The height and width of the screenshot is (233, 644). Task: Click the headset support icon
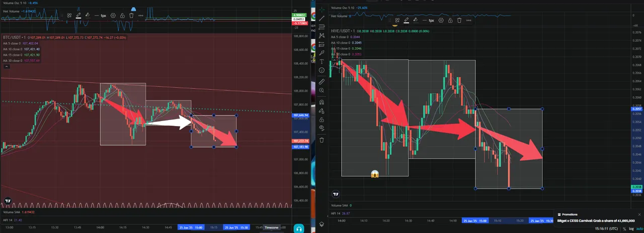tap(299, 228)
